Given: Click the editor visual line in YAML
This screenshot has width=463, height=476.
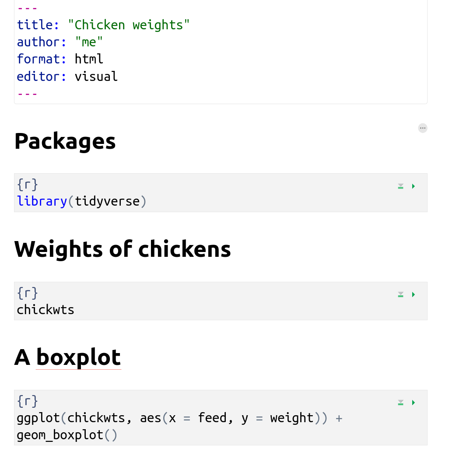Looking at the screenshot, I should pyautogui.click(x=67, y=77).
